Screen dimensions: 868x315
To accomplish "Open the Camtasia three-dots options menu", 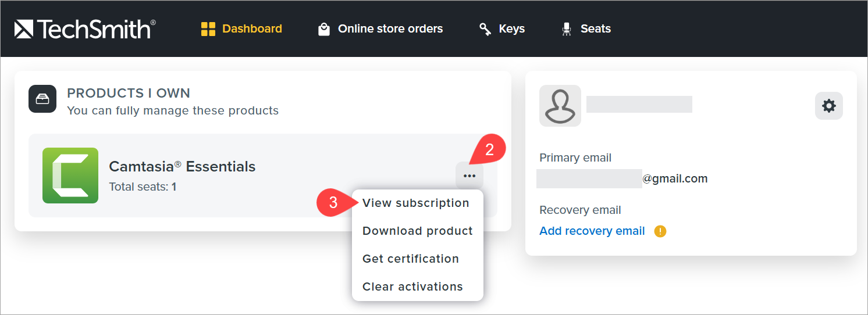I will click(469, 176).
